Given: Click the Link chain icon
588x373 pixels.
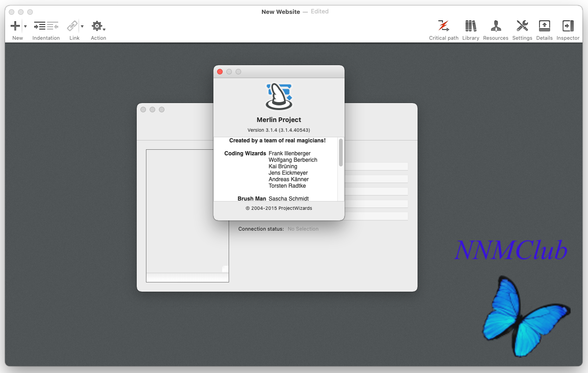Looking at the screenshot, I should click(72, 26).
